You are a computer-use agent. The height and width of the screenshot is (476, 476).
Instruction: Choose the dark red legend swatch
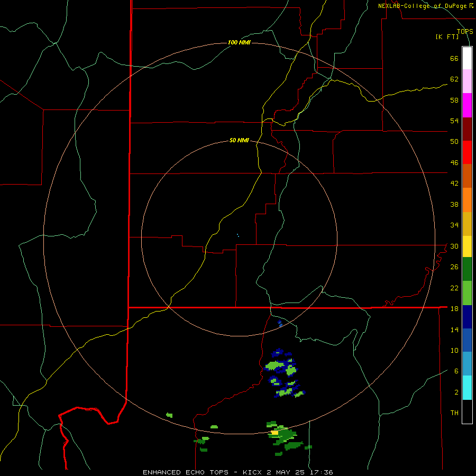467,129
